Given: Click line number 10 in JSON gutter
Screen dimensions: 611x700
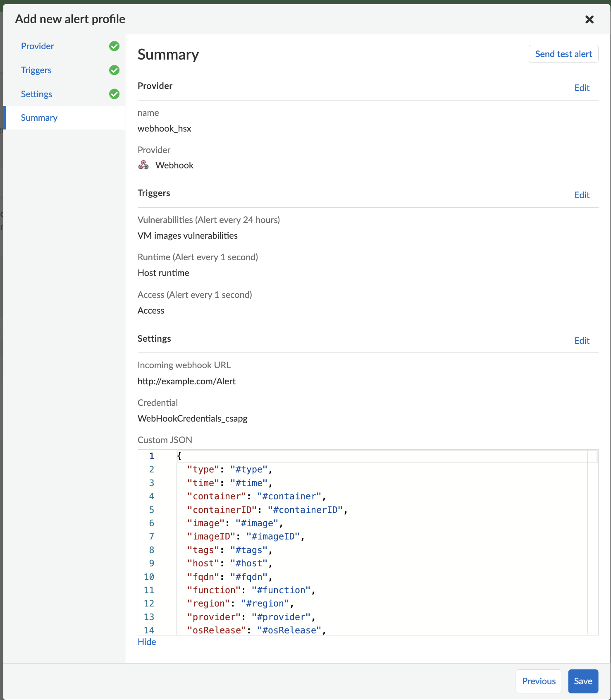Looking at the screenshot, I should click(x=149, y=577).
